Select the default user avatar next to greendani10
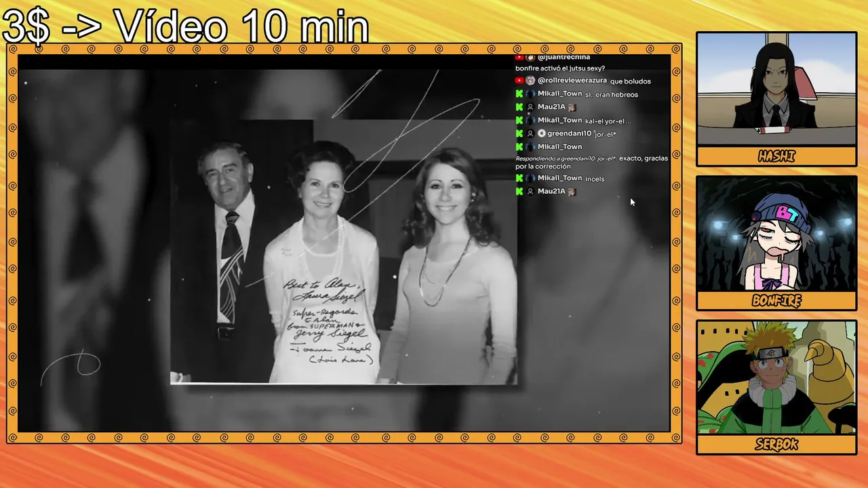This screenshot has height=488, width=868. point(530,134)
